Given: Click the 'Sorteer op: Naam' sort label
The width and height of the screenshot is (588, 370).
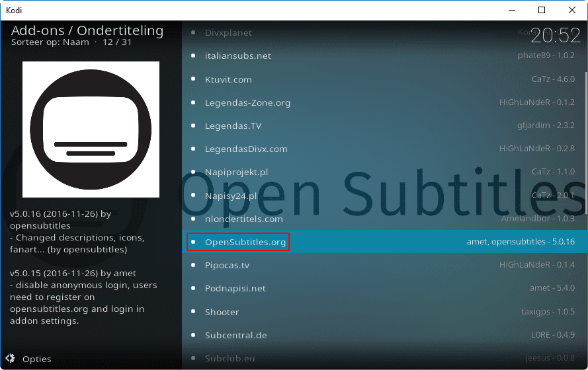Looking at the screenshot, I should (x=50, y=42).
